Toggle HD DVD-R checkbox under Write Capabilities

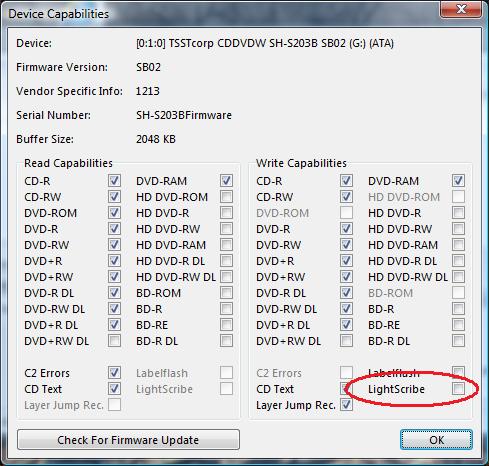[458, 213]
